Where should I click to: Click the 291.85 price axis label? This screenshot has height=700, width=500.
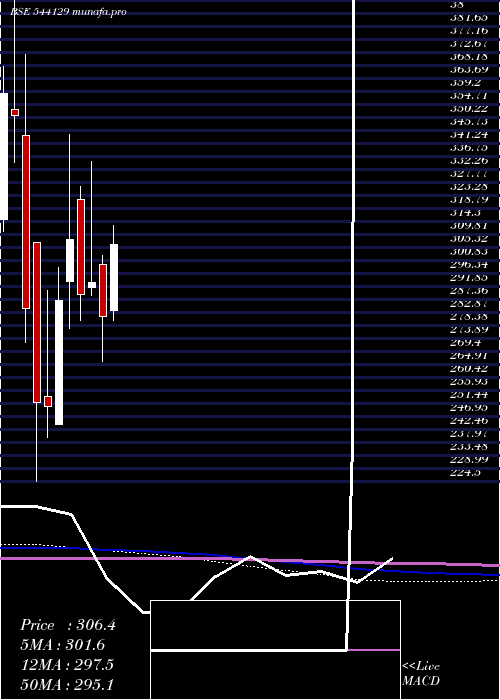click(469, 278)
